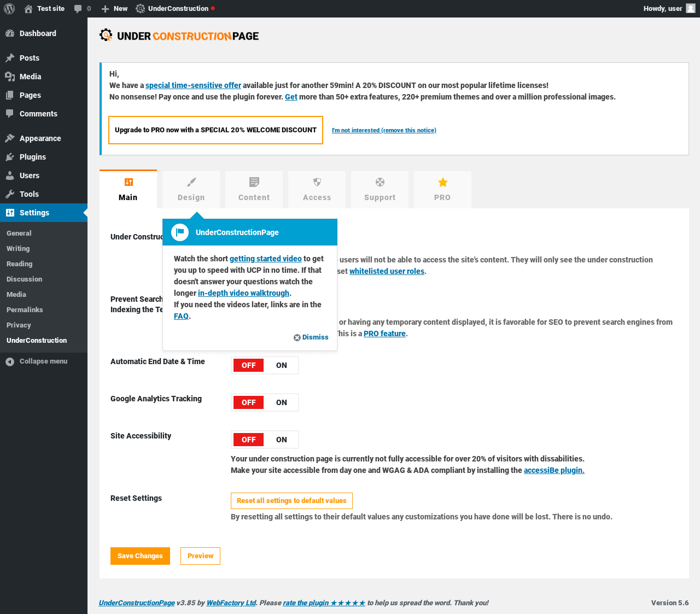This screenshot has width=700, height=614.
Task: Click the plus New content icon
Action: click(x=106, y=9)
